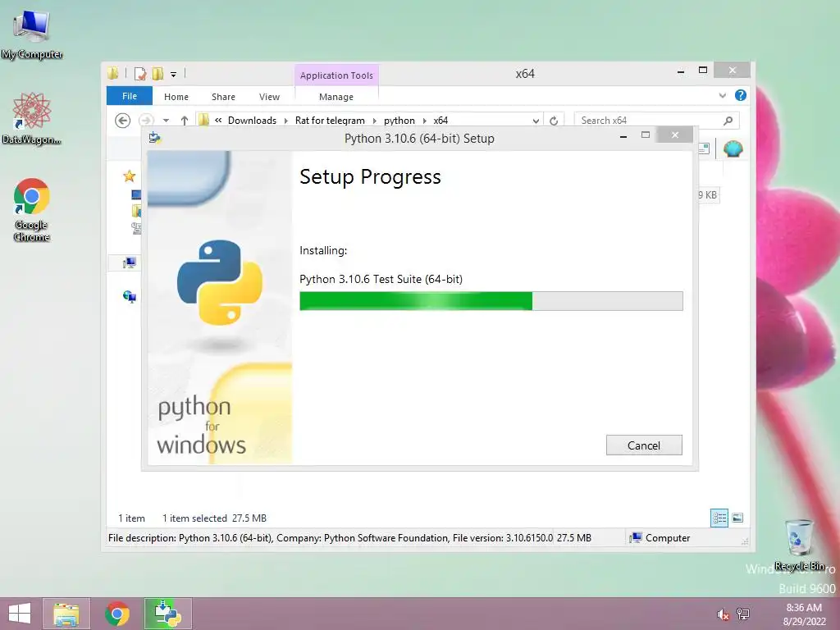Click the Python setup title bar icon
This screenshot has width=840, height=630.
click(155, 138)
